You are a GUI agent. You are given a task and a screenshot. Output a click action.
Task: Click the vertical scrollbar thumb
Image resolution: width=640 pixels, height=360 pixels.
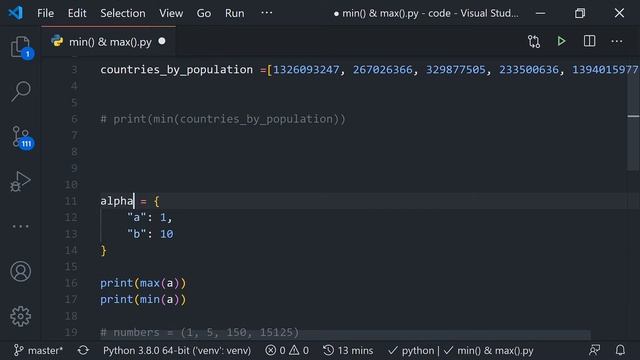pyautogui.click(x=633, y=113)
